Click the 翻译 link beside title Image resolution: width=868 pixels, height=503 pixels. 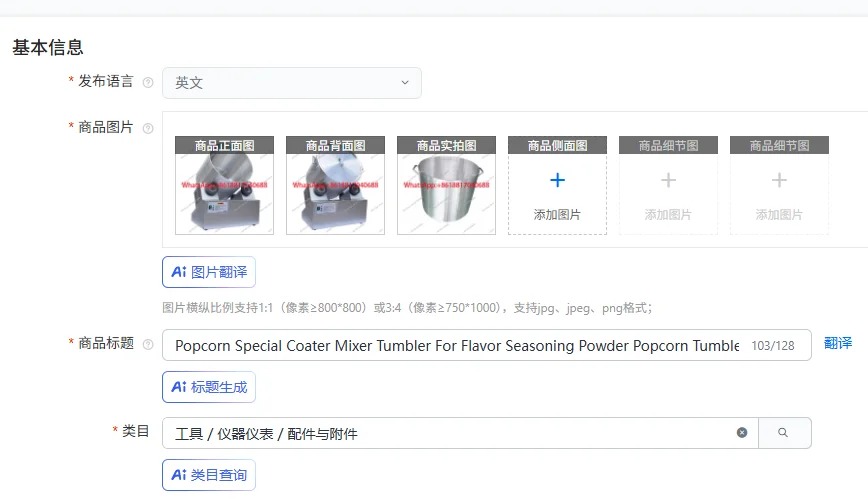tap(838, 343)
